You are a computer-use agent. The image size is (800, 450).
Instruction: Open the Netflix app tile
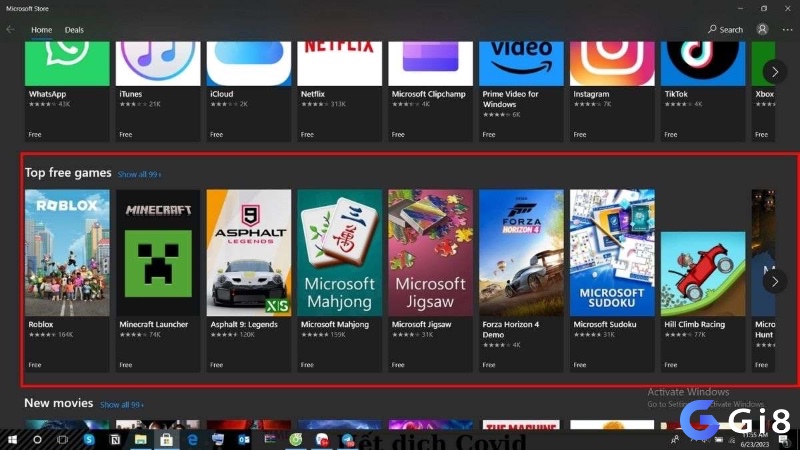click(339, 91)
